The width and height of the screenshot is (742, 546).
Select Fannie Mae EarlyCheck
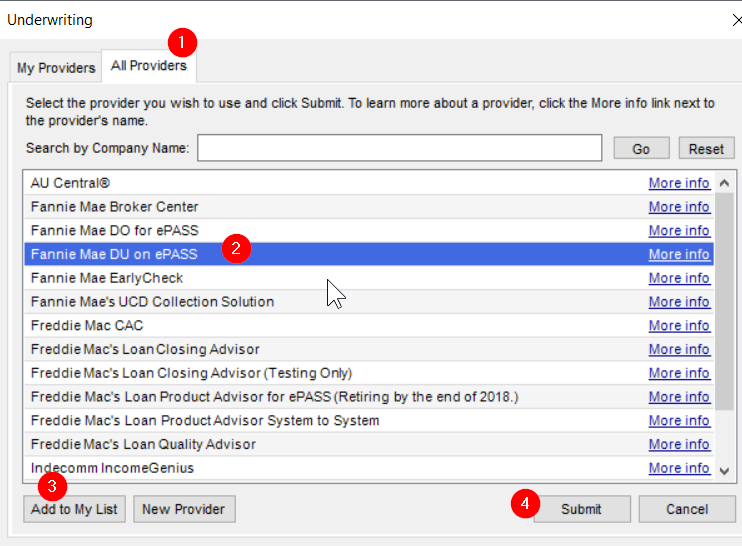click(x=369, y=278)
